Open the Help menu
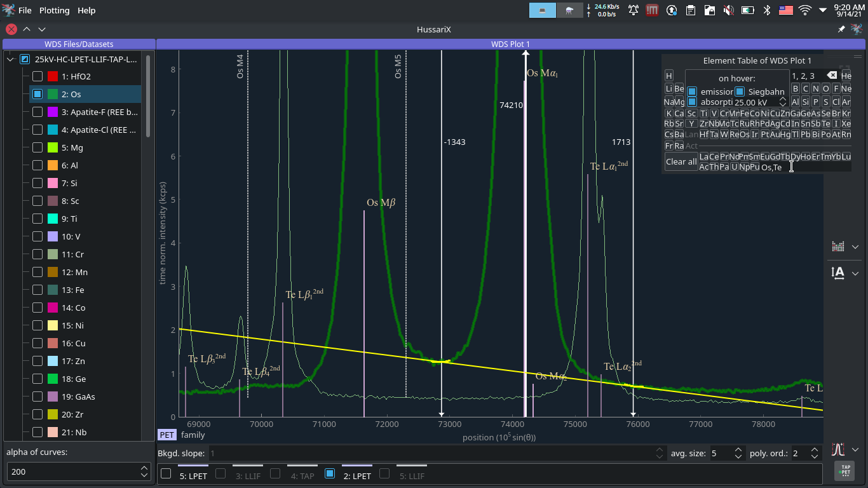This screenshot has width=868, height=488. (86, 10)
